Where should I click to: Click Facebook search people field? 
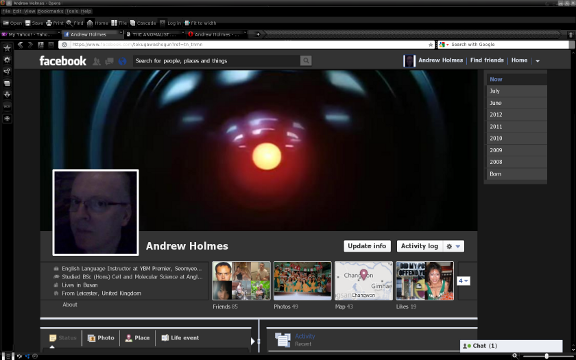click(217, 61)
